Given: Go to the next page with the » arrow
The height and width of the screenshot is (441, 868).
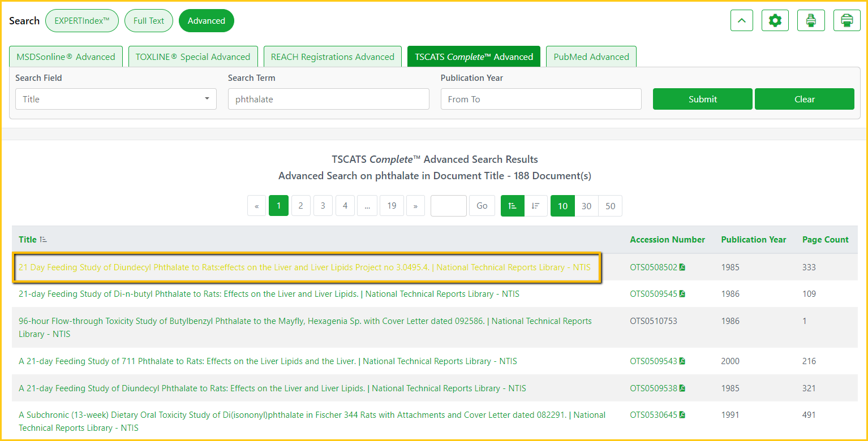Looking at the screenshot, I should pos(415,206).
